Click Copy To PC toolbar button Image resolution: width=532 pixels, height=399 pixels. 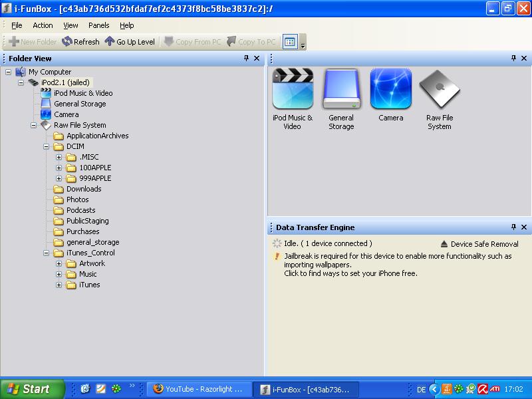[251, 42]
